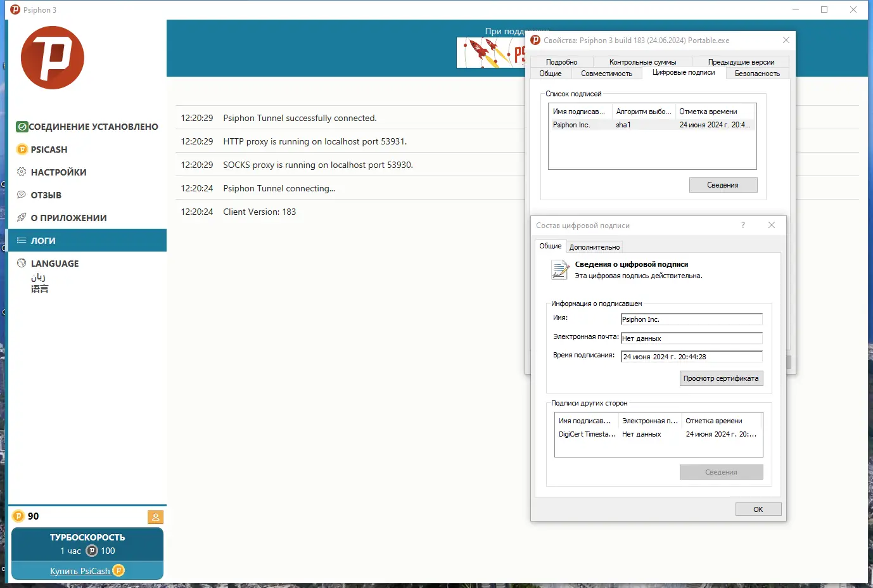Click the Просмотр сертификата button
Image resolution: width=873 pixels, height=588 pixels.
[721, 378]
